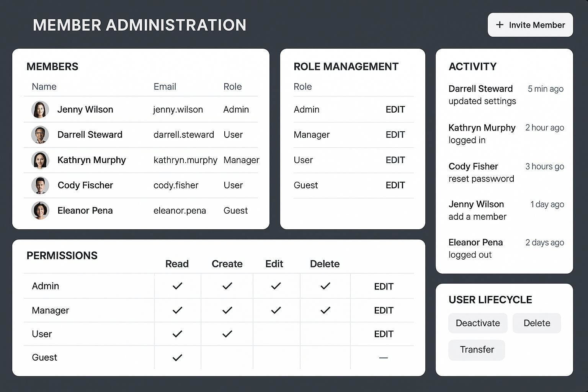
Task: Click the Transfer button in User Lifecycle
Action: tap(477, 350)
